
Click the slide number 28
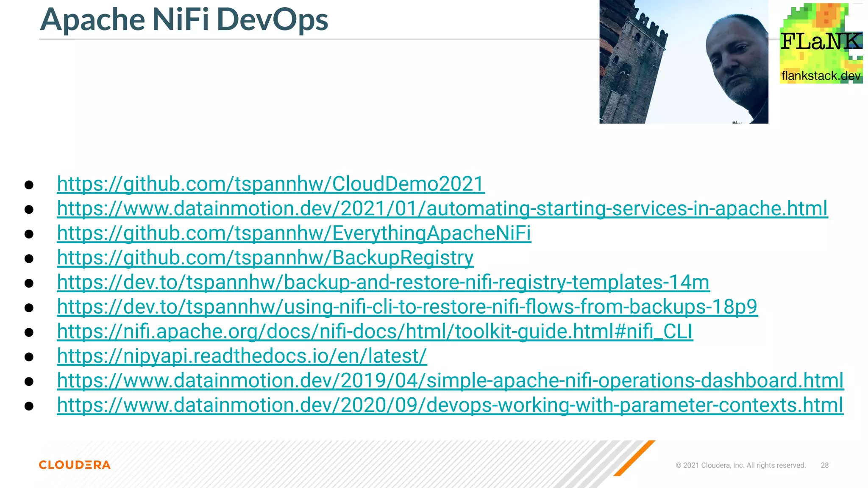point(824,465)
